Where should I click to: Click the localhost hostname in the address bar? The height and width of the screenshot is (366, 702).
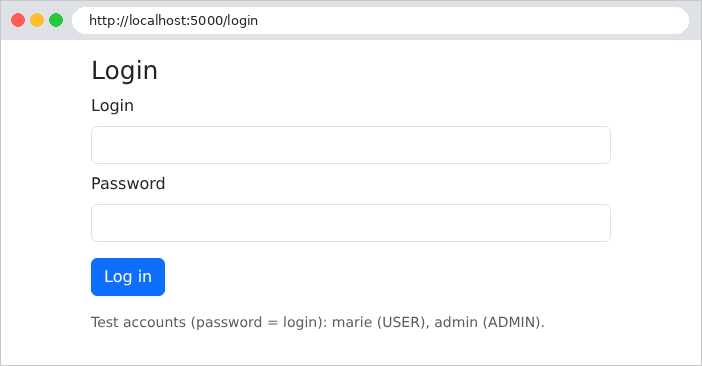point(158,21)
